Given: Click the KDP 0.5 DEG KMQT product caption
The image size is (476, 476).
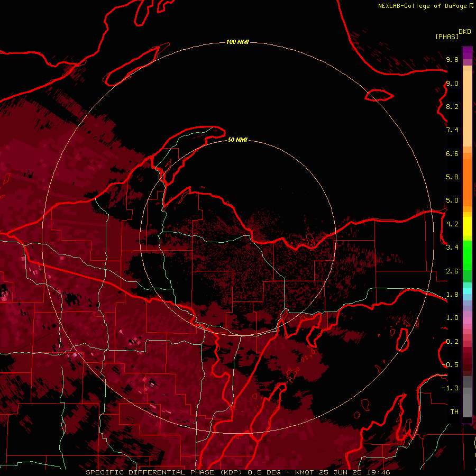Looking at the screenshot, I should coord(237,472).
